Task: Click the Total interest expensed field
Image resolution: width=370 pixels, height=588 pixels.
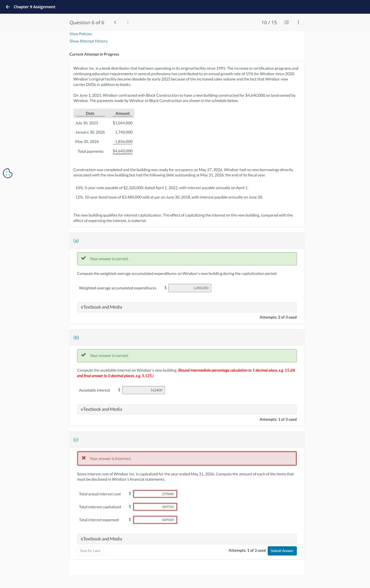Action: 155,520
